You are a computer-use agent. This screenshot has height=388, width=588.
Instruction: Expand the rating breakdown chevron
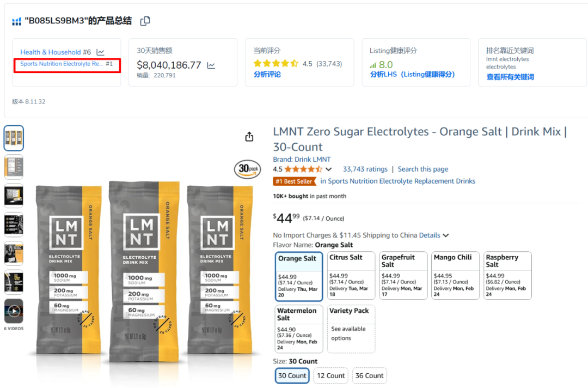coord(328,169)
